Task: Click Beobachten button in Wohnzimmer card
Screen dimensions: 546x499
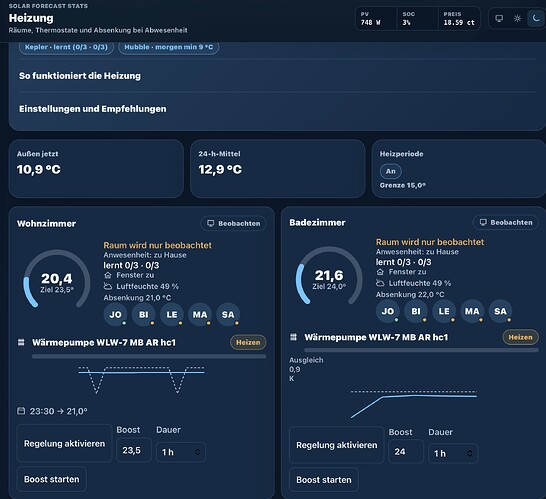Action: [x=233, y=223]
